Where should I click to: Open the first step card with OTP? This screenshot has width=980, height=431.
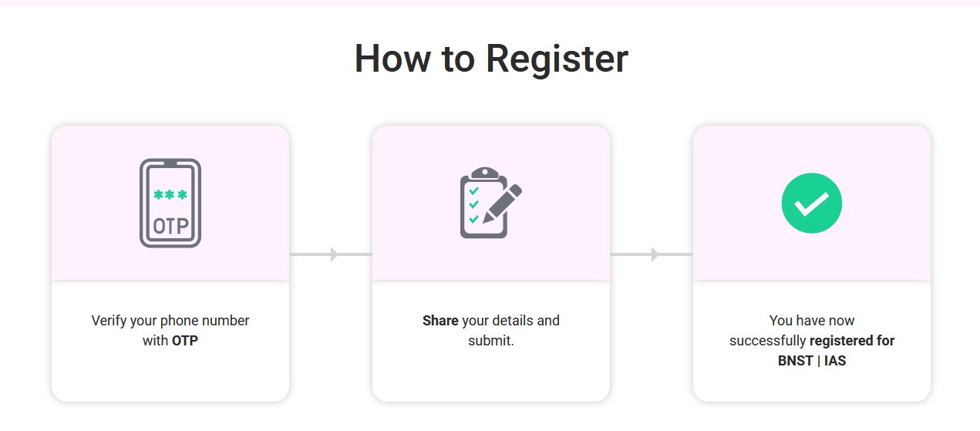pyautogui.click(x=170, y=264)
